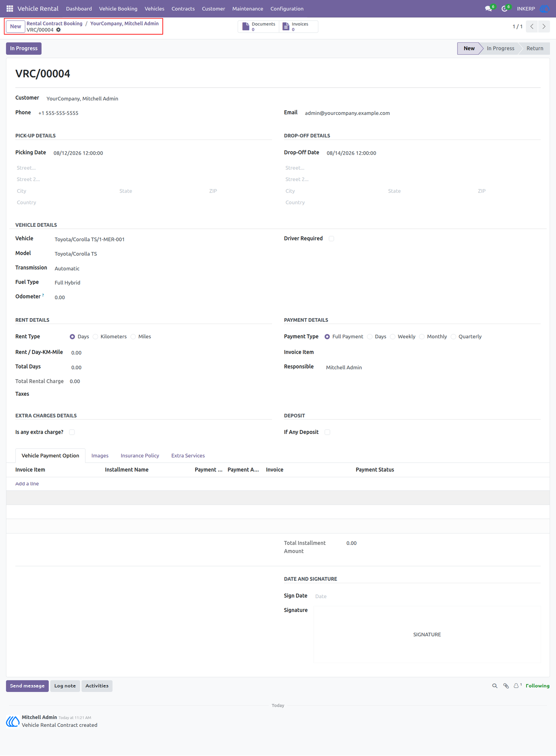The height and width of the screenshot is (756, 556).
Task: Enable the Is any extra charge checkbox
Action: (x=72, y=432)
